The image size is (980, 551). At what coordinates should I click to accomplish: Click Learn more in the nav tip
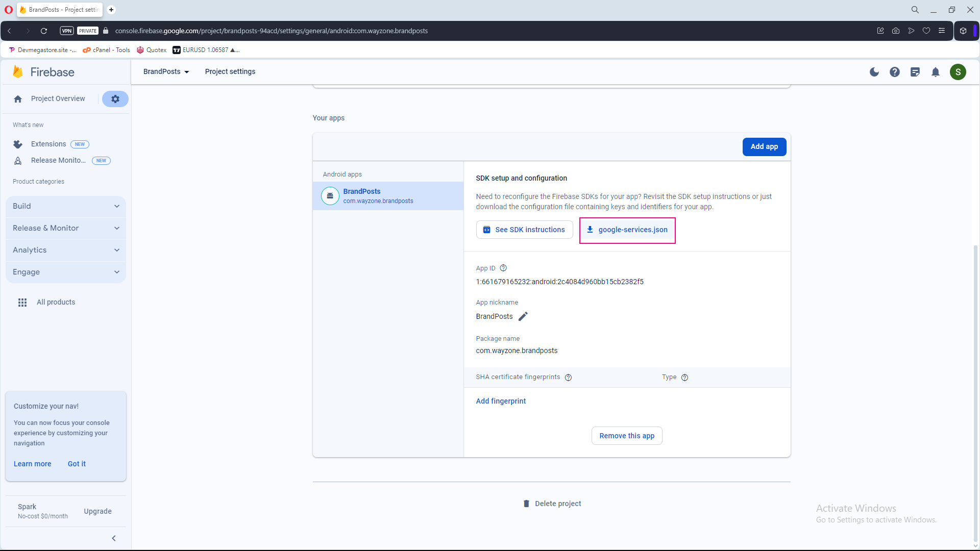(x=33, y=464)
